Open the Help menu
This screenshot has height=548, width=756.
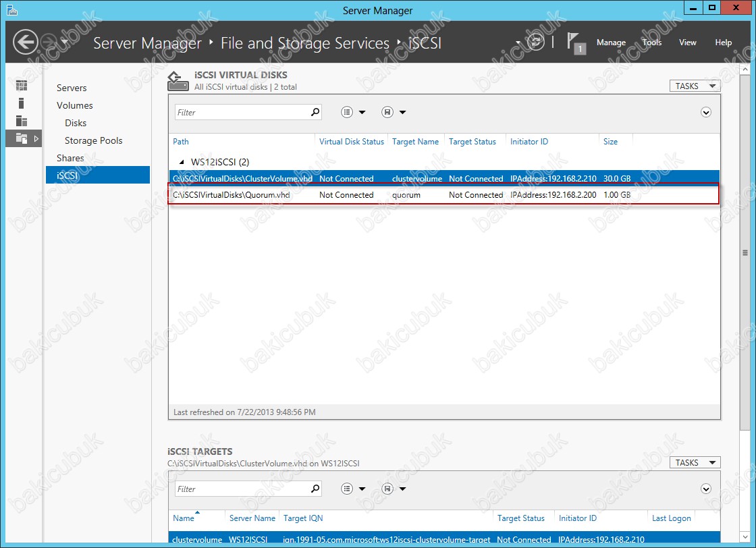(723, 43)
